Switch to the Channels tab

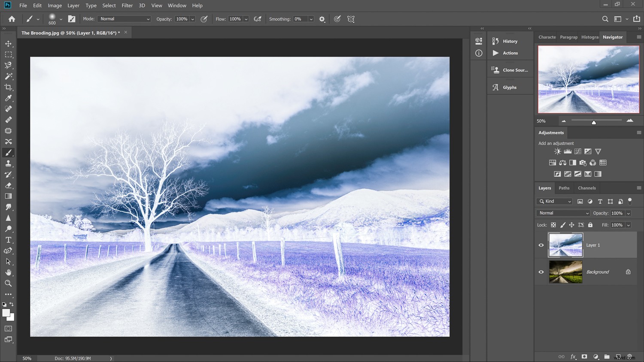pos(586,188)
